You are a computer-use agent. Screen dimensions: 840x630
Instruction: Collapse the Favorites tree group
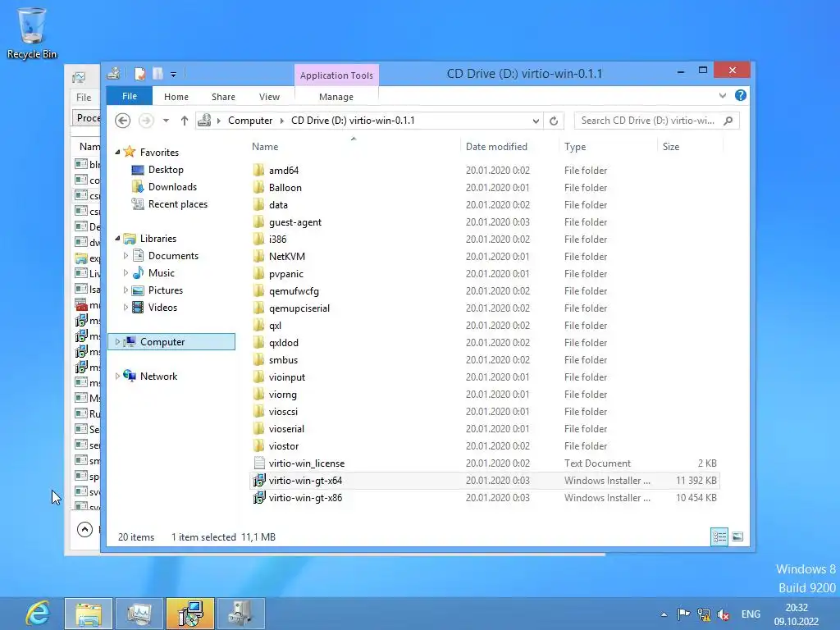[x=117, y=152]
